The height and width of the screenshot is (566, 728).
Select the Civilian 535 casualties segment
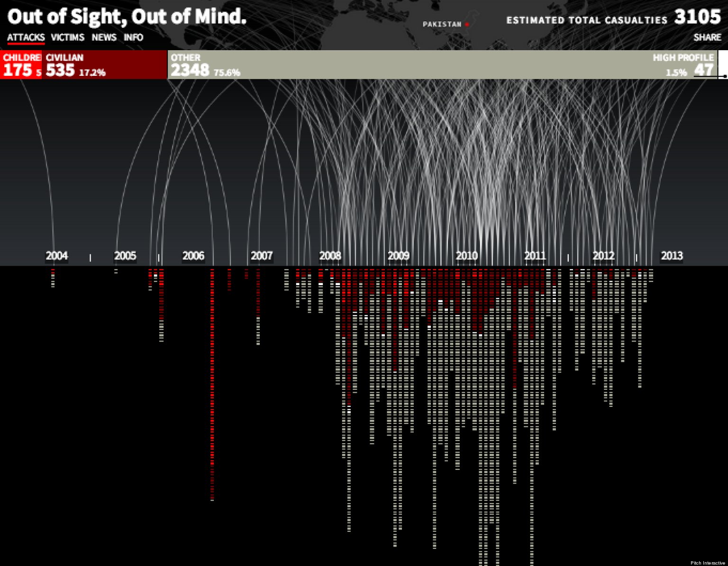coord(105,65)
